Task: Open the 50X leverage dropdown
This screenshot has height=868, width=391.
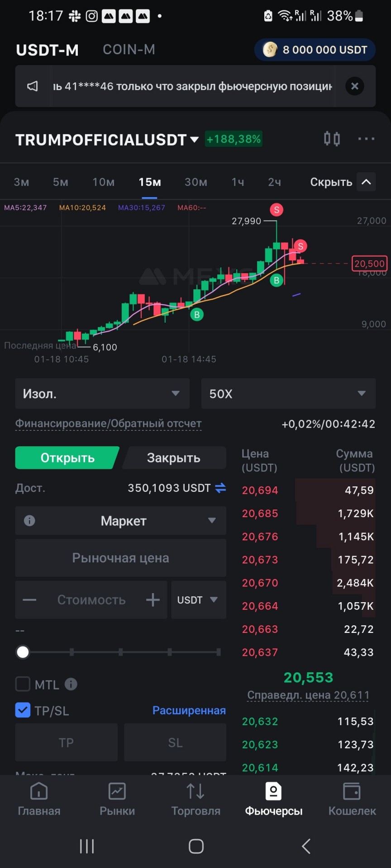Action: coord(288,394)
